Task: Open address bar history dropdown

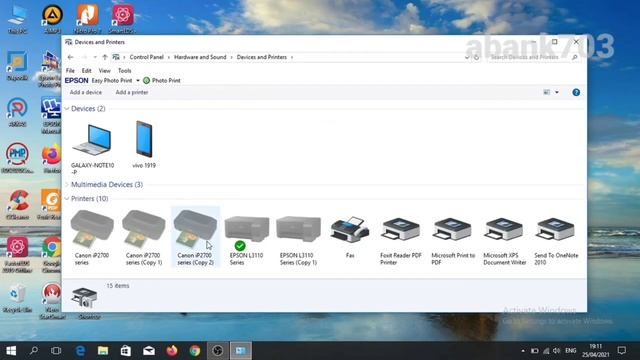Action: point(467,57)
